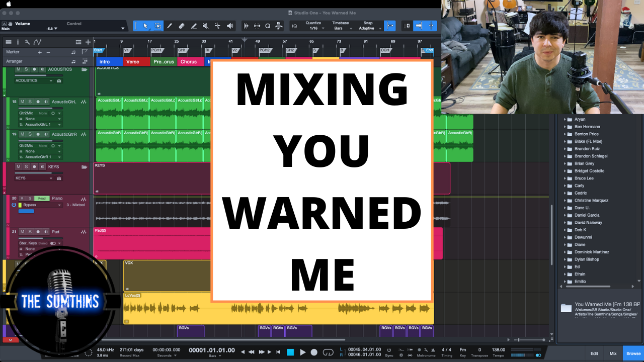The image size is (644, 362).
Task: Start playback with the Play button
Action: [x=303, y=352]
